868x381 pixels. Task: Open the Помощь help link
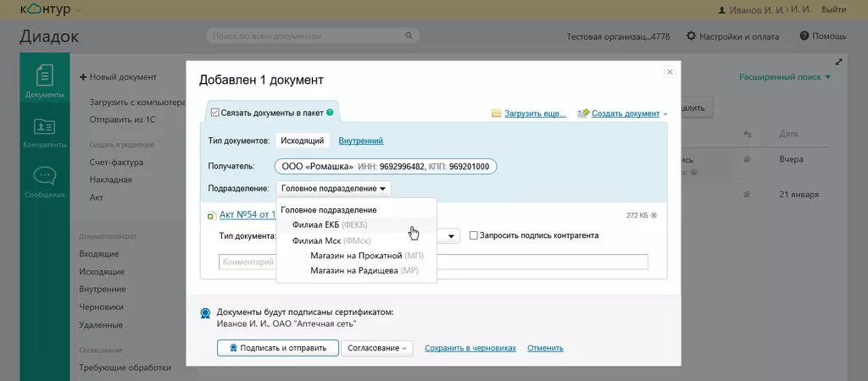(x=823, y=36)
